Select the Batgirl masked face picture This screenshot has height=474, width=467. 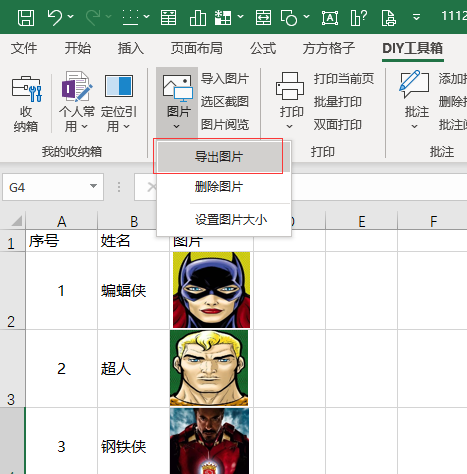(x=211, y=290)
